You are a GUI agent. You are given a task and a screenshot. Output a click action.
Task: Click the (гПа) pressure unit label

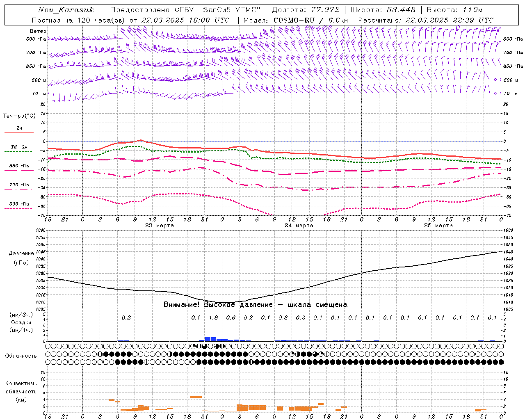[x=21, y=263]
